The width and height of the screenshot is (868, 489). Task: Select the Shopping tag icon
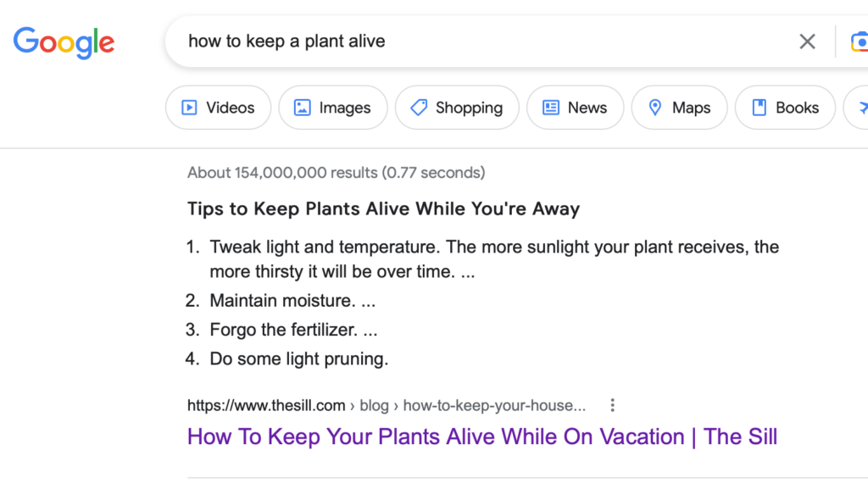419,108
